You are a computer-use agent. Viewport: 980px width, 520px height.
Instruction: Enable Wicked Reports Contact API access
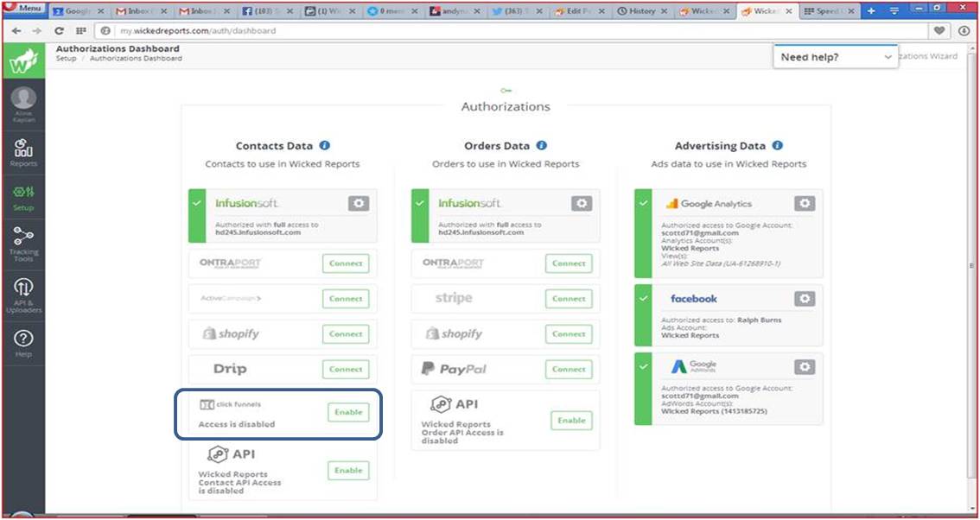tap(348, 471)
